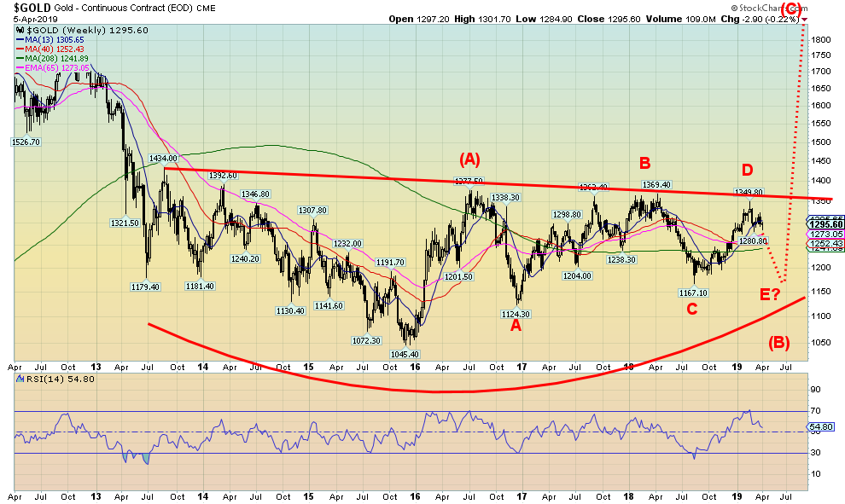This screenshot has height=504, width=845.
Task: Select the red E? wave label
Action: [770, 294]
